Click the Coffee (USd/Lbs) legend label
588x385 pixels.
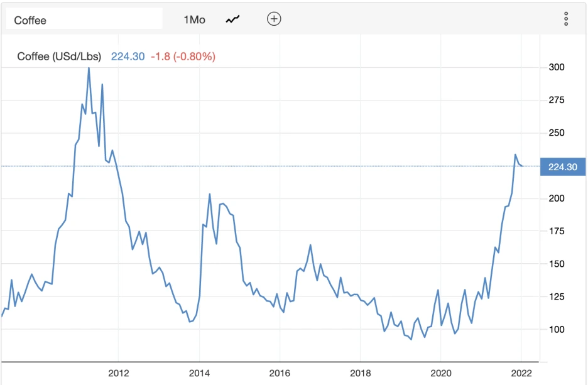(59, 57)
